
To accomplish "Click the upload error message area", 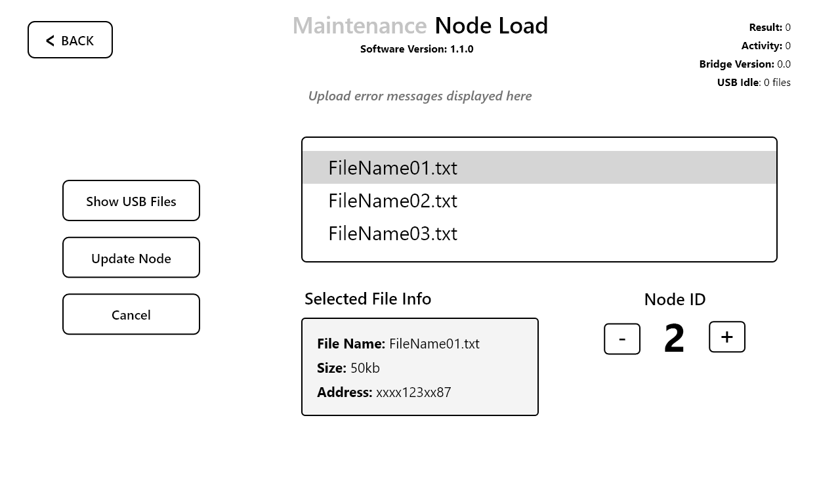I will click(x=420, y=96).
